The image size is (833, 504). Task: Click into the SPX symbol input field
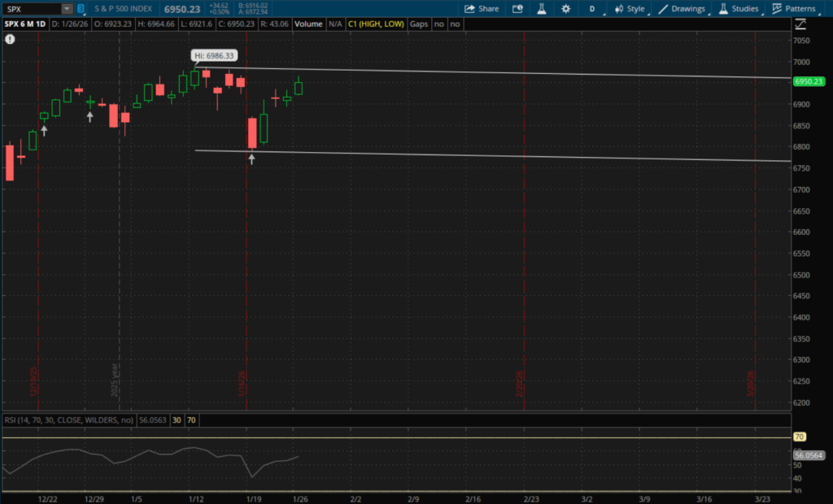click(31, 9)
